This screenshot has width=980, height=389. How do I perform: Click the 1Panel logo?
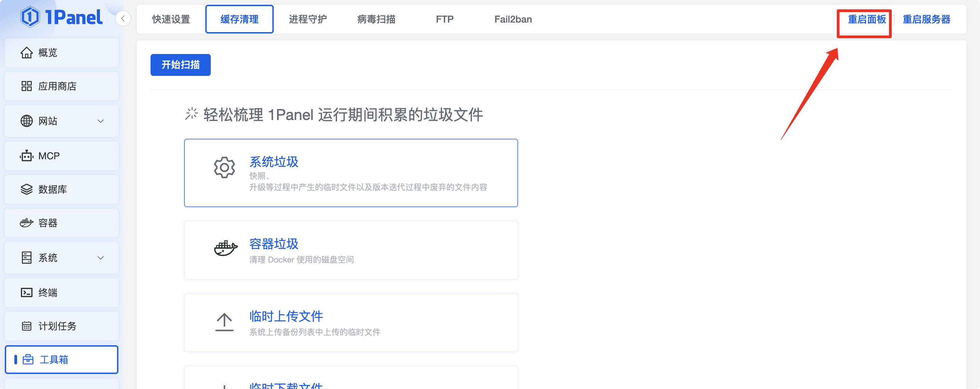tap(61, 17)
